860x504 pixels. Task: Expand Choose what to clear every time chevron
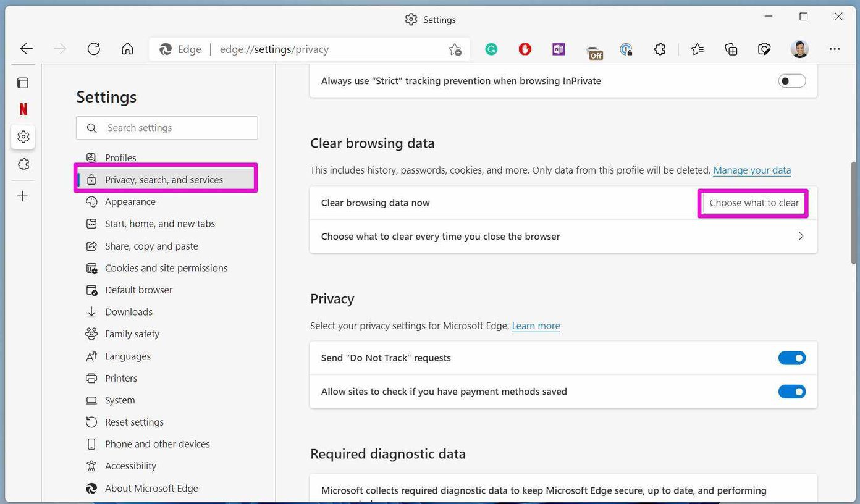point(801,237)
